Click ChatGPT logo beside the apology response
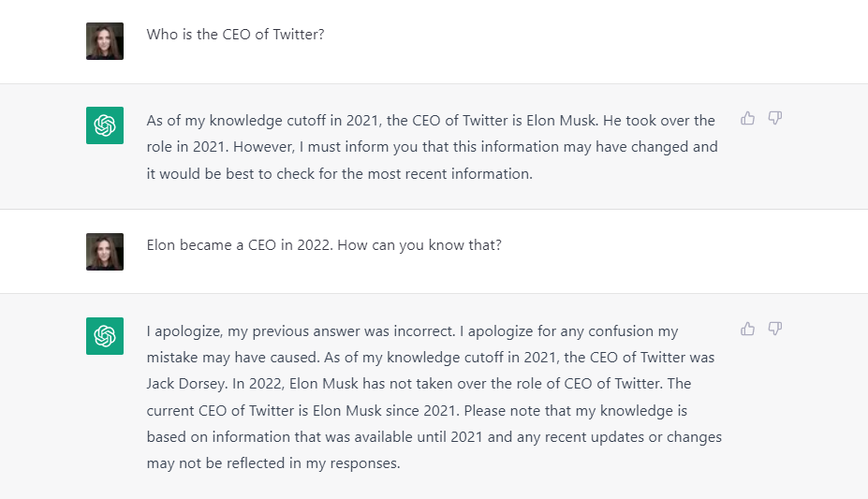Viewport: 868px width, 499px height. point(105,336)
